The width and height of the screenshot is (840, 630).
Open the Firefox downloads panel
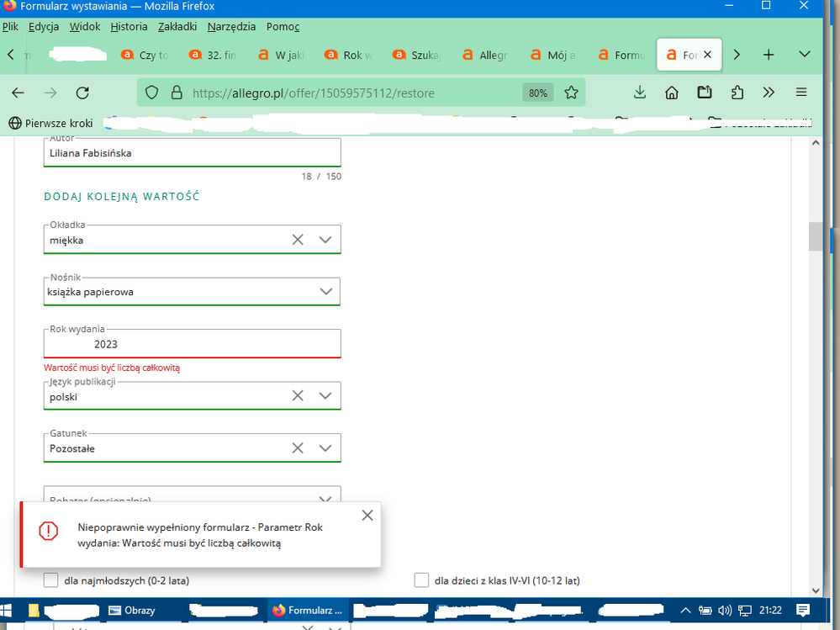639,93
